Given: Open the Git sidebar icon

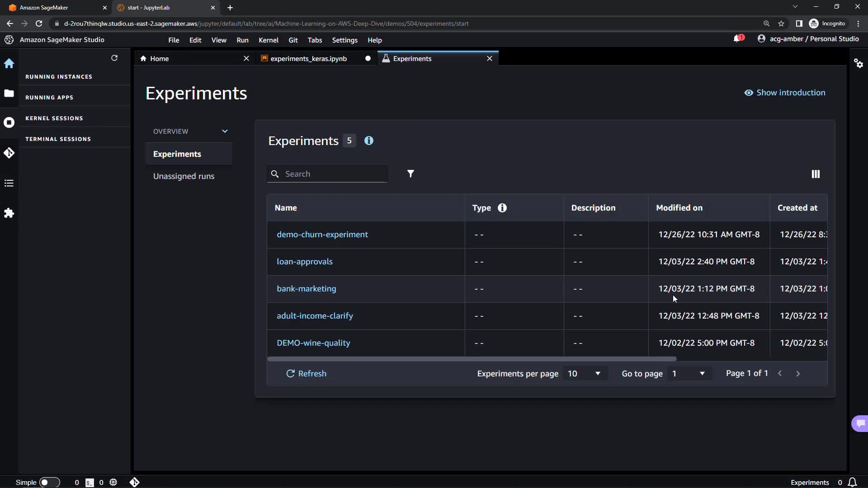Looking at the screenshot, I should tap(9, 153).
